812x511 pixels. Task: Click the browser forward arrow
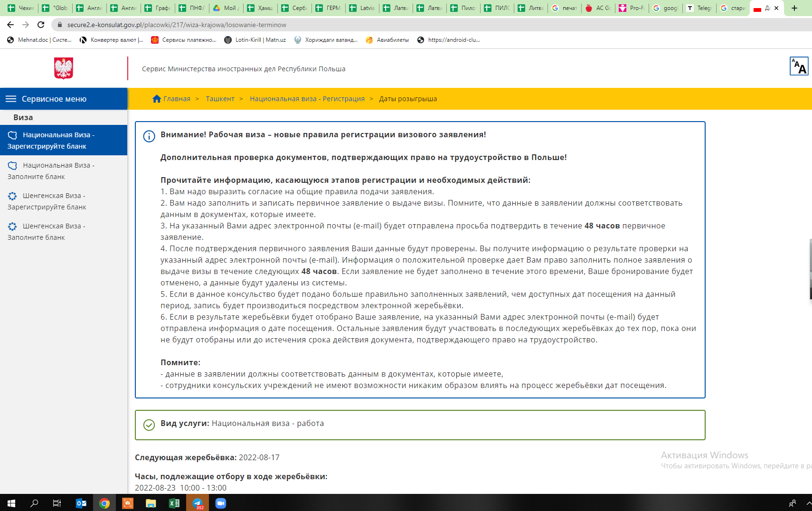tap(26, 25)
